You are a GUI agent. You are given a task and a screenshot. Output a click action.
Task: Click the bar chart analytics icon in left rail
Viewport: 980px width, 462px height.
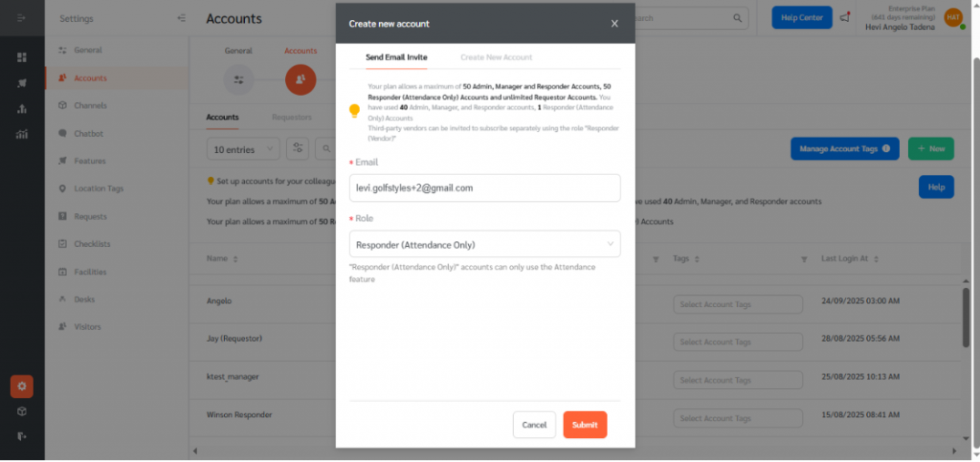21,133
